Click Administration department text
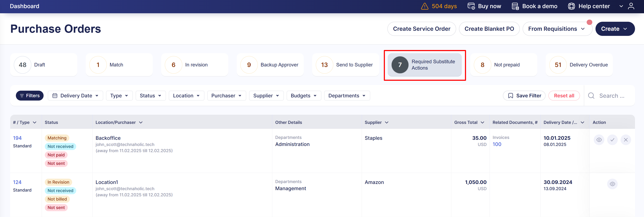The width and height of the screenshot is (644, 217). [x=292, y=144]
